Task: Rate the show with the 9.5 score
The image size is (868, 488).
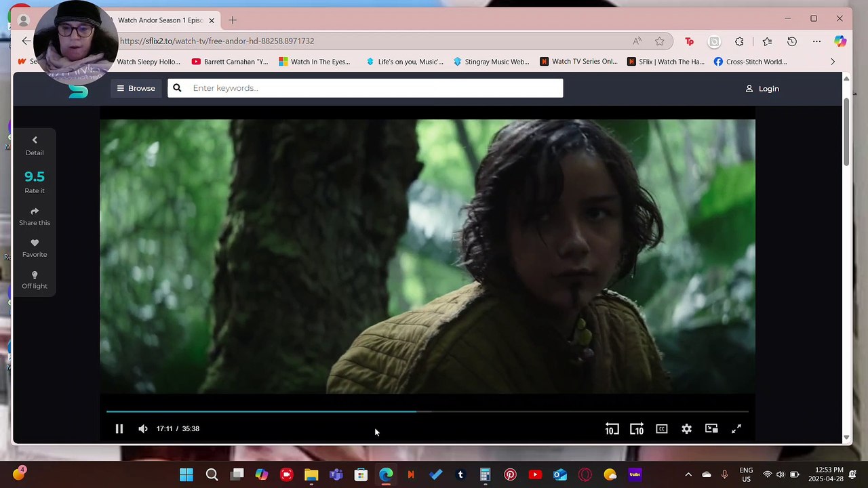Action: click(x=35, y=182)
